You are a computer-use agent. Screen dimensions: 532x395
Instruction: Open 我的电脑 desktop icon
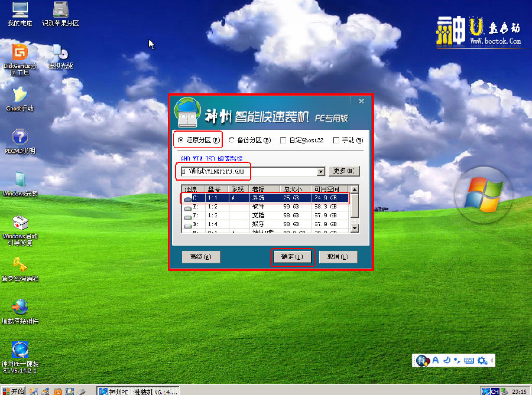(x=20, y=11)
